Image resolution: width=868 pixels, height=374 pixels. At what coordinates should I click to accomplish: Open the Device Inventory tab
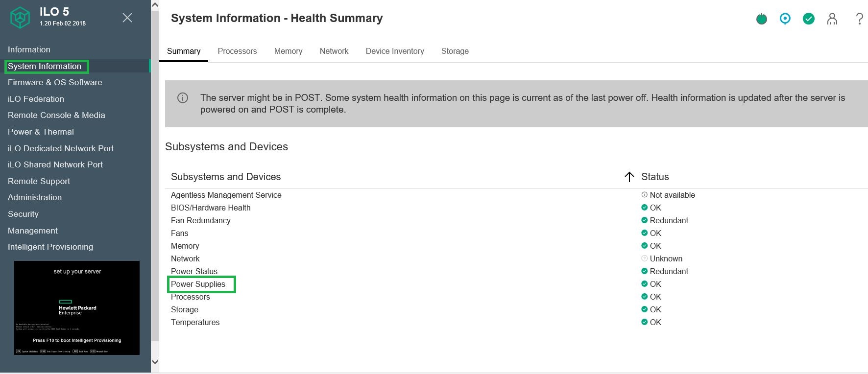[x=395, y=51]
